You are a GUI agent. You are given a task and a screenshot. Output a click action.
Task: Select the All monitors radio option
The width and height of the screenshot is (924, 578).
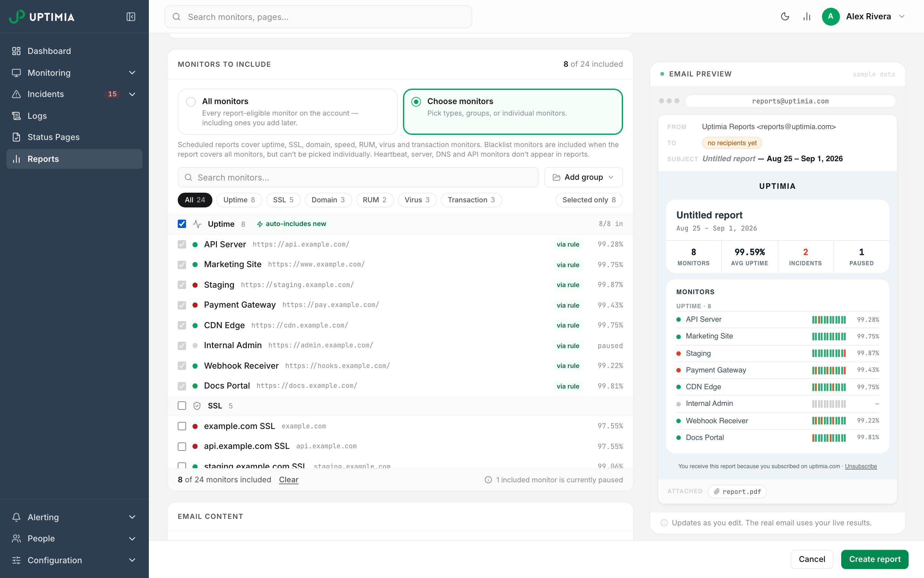coord(191,102)
